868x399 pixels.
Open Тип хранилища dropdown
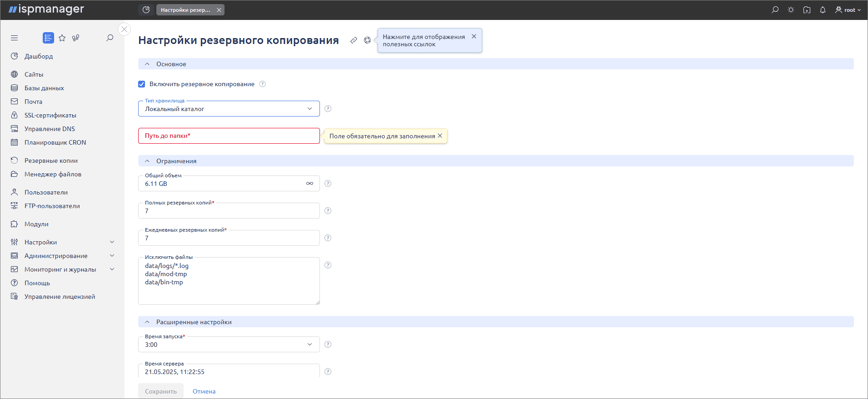point(229,108)
